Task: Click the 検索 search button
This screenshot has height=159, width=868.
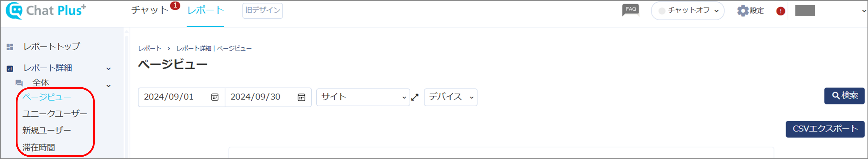Action: (845, 96)
